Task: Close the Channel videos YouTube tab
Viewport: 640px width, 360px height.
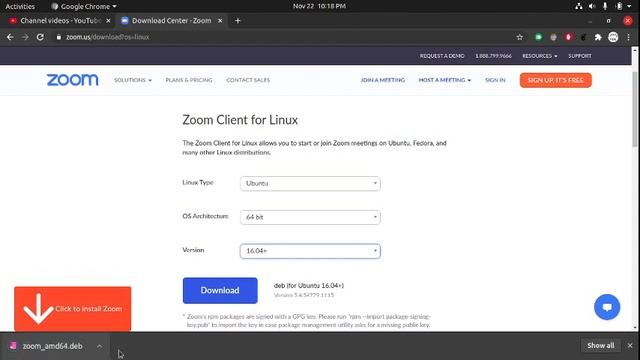Action: [108, 20]
